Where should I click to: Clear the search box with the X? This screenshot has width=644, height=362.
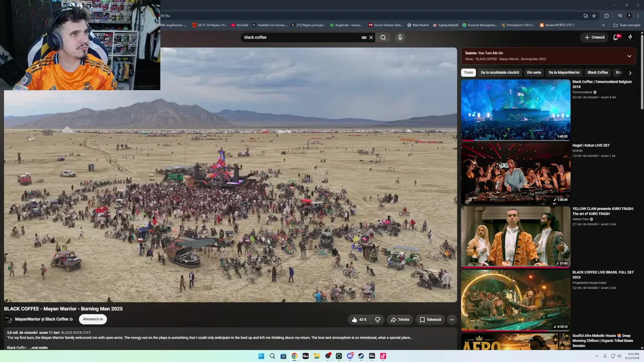[371, 37]
